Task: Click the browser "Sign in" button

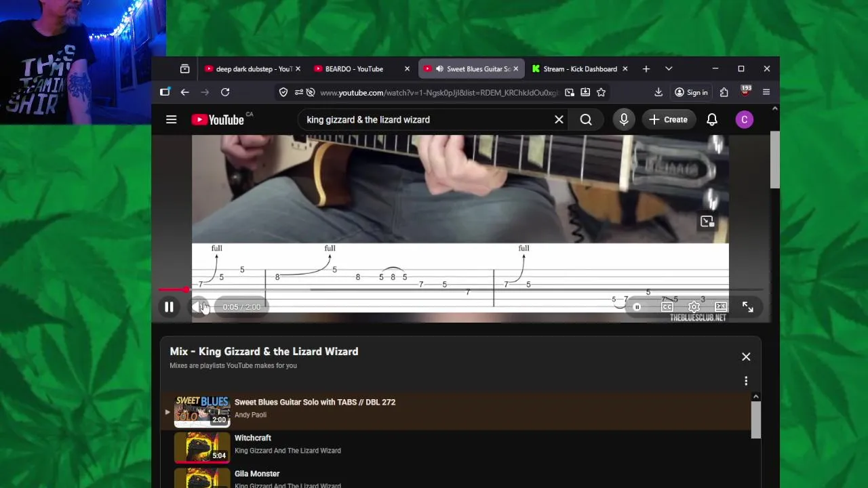Action: [x=691, y=92]
